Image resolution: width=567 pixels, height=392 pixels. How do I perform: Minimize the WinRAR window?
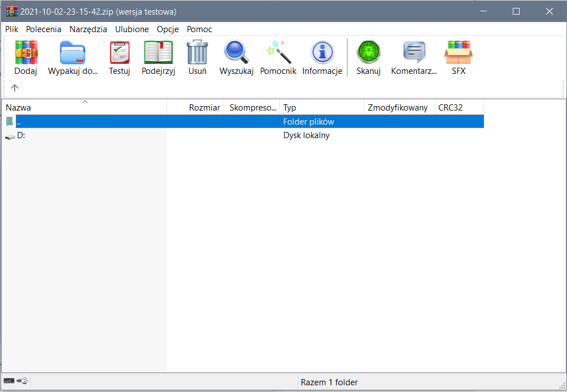(484, 11)
